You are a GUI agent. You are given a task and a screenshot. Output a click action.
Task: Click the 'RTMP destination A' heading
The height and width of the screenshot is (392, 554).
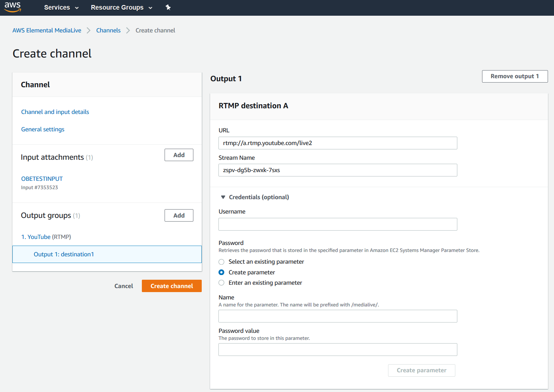pos(253,106)
